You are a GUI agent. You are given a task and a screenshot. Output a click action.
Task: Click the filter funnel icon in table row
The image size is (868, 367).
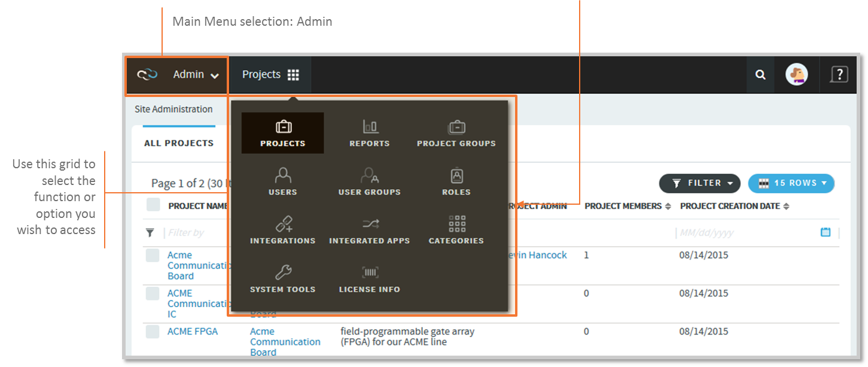click(x=150, y=233)
